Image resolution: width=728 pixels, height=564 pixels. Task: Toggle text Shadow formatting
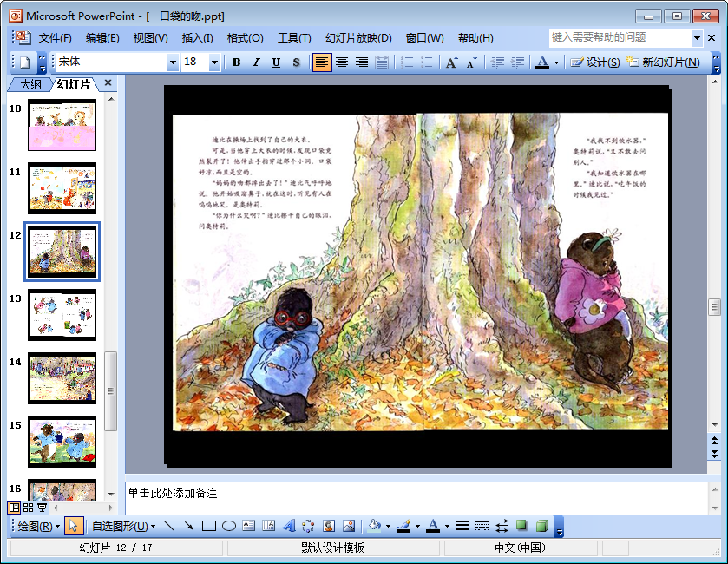[x=296, y=62]
